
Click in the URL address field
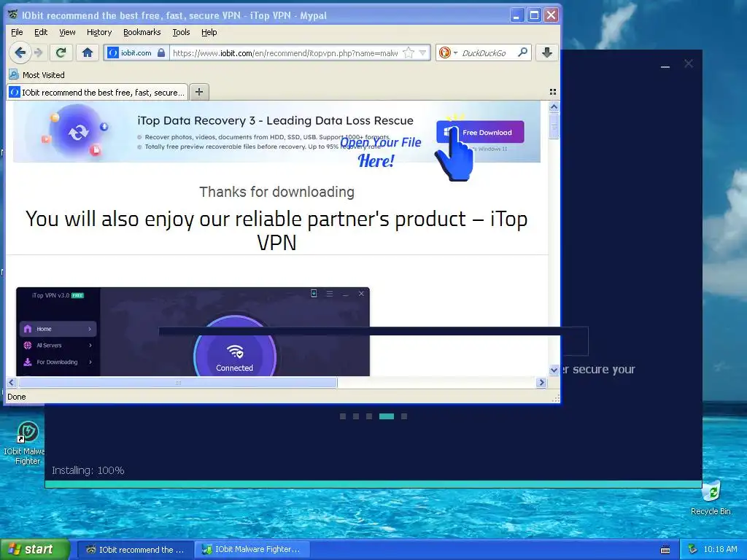tap(285, 52)
